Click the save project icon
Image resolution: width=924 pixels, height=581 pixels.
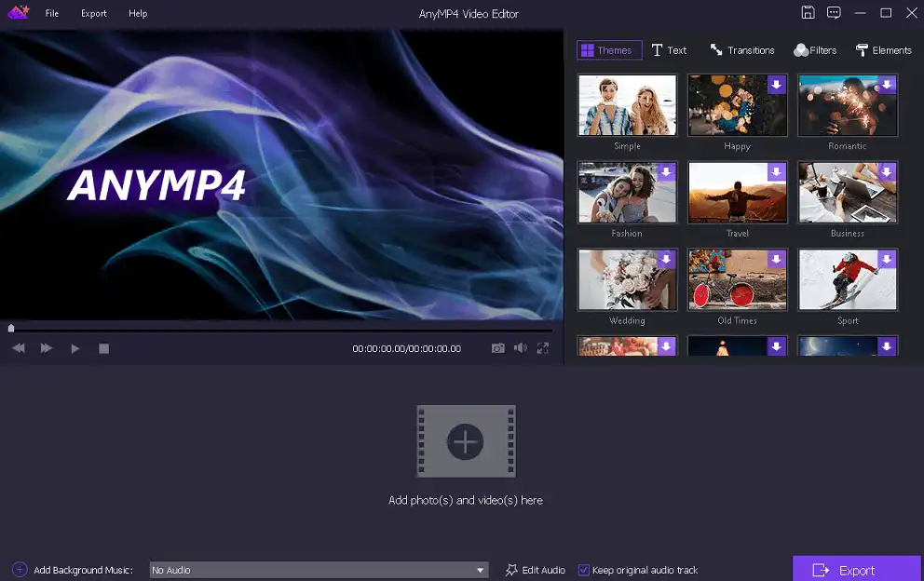click(x=808, y=13)
